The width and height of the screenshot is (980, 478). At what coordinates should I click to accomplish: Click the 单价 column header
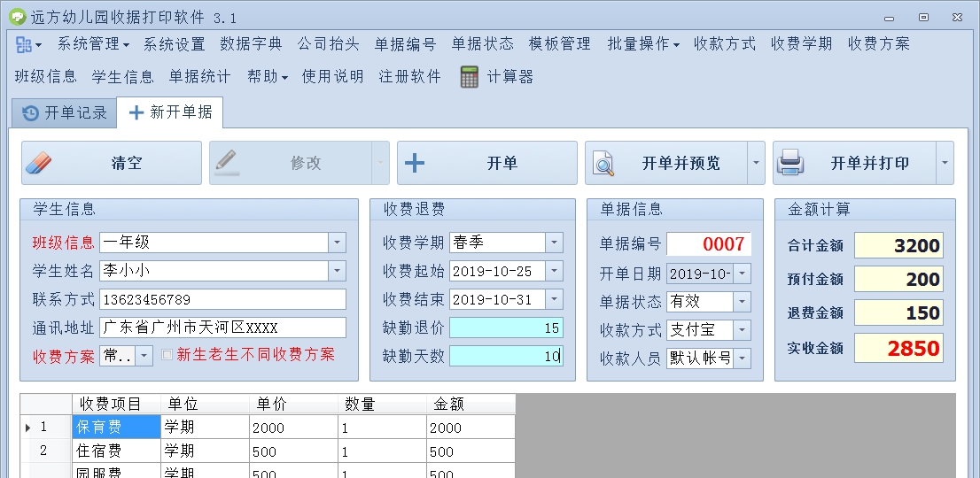coord(294,405)
